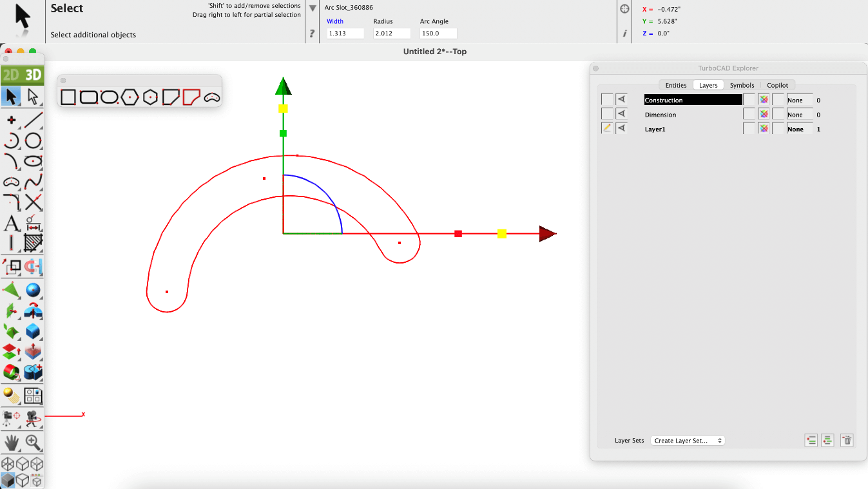Viewport: 868px width, 489px height.
Task: Toggle visibility of Dimension layer
Action: coord(622,115)
